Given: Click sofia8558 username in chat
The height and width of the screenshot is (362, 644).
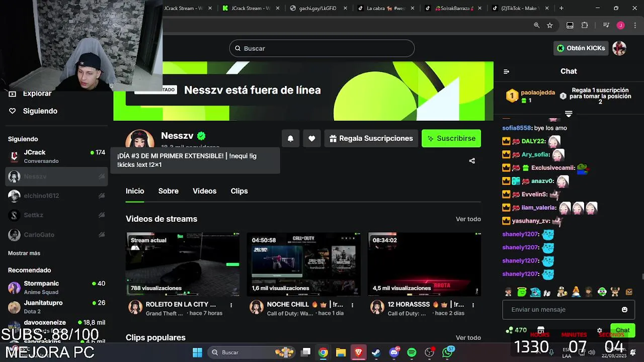Looking at the screenshot, I should coord(516,128).
